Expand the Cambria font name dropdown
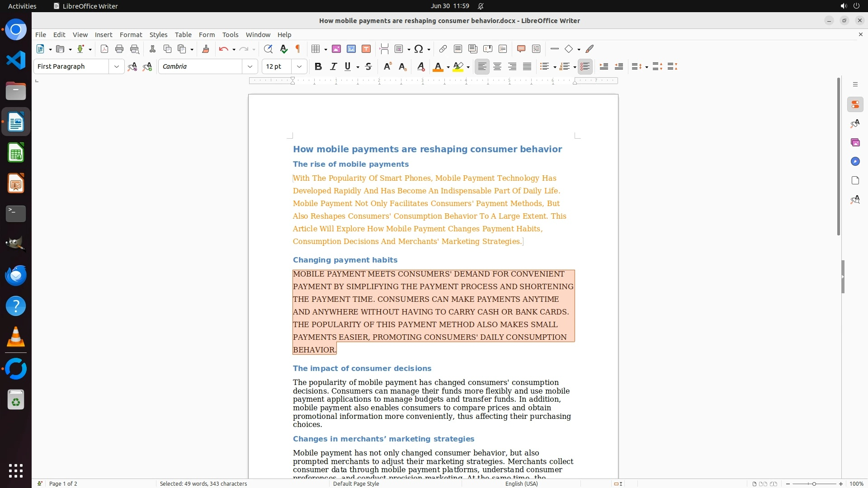The image size is (868, 488). point(250,66)
